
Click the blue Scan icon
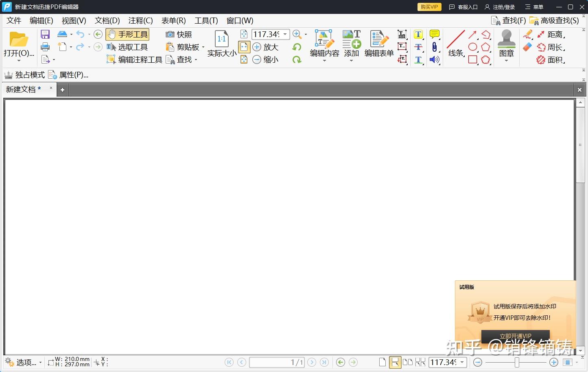coord(62,34)
